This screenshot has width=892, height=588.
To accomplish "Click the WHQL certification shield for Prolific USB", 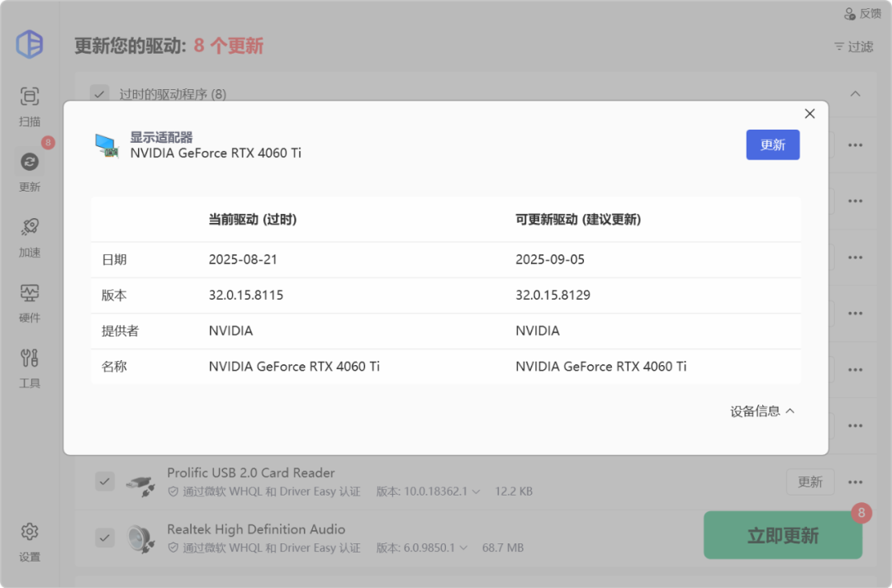I will click(173, 491).
